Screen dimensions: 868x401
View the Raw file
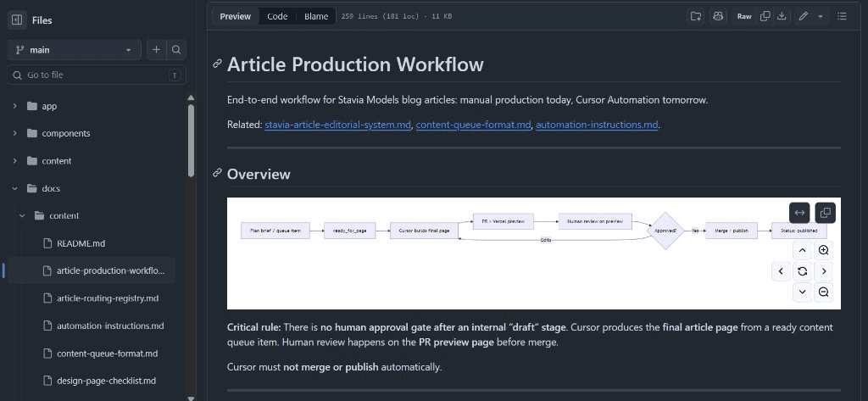pos(744,17)
